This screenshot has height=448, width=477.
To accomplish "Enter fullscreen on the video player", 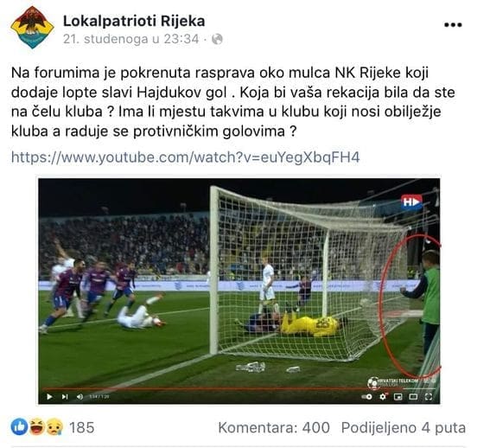I will [x=429, y=396].
